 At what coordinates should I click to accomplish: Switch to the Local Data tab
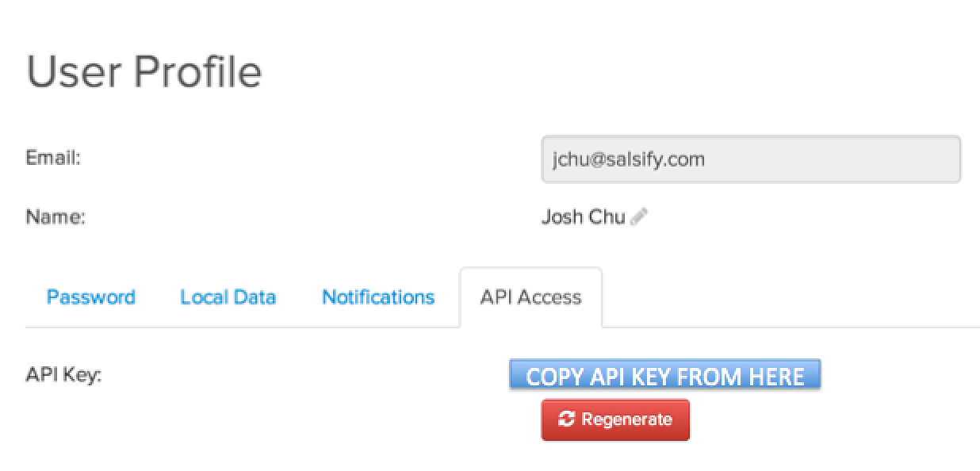[x=228, y=297]
